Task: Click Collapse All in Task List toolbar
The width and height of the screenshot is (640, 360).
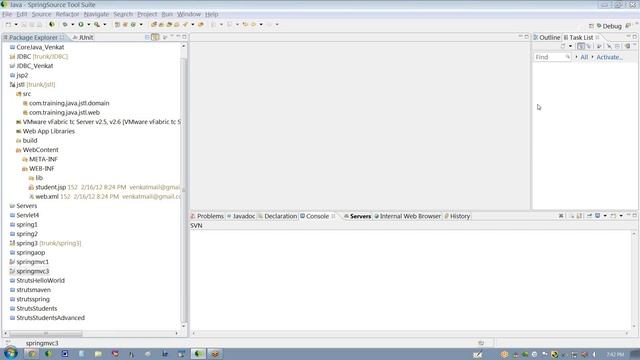Action: tap(618, 46)
